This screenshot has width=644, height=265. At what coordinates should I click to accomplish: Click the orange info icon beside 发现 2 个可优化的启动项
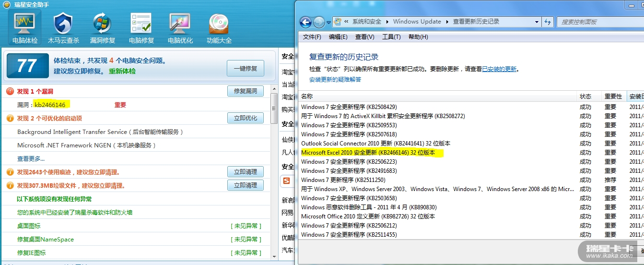(10, 118)
